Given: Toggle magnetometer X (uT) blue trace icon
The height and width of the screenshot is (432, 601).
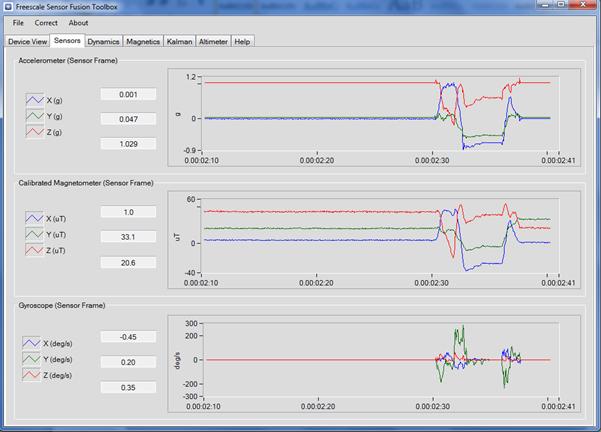Looking at the screenshot, I should coord(34,218).
